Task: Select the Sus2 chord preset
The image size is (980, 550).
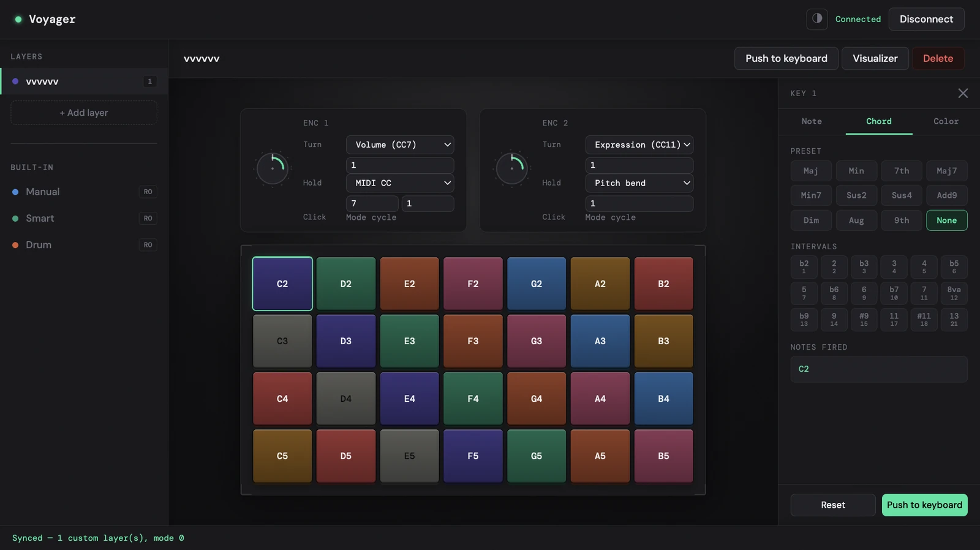Action: tap(856, 195)
